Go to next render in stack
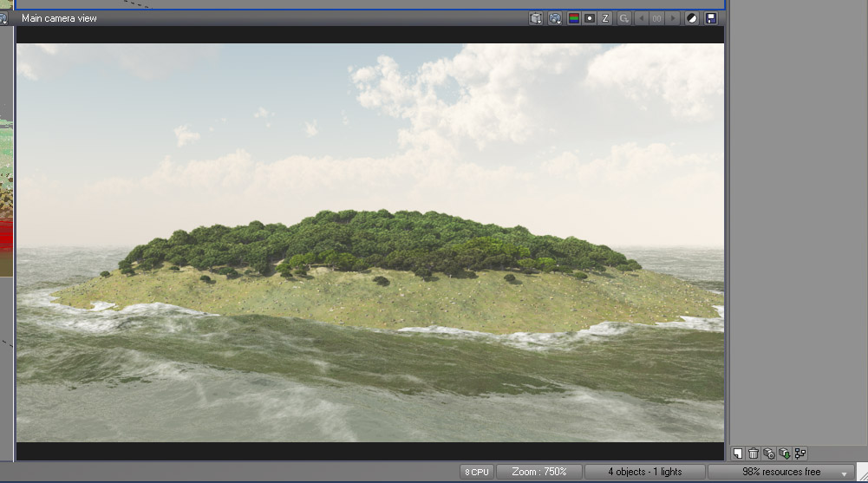Viewport: 868px width, 483px height. (673, 18)
